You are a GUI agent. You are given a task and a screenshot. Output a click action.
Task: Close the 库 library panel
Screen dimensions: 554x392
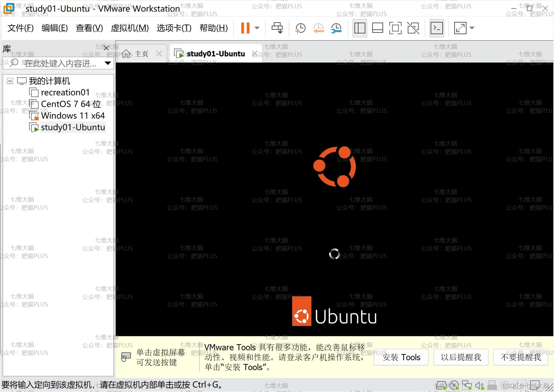point(106,48)
